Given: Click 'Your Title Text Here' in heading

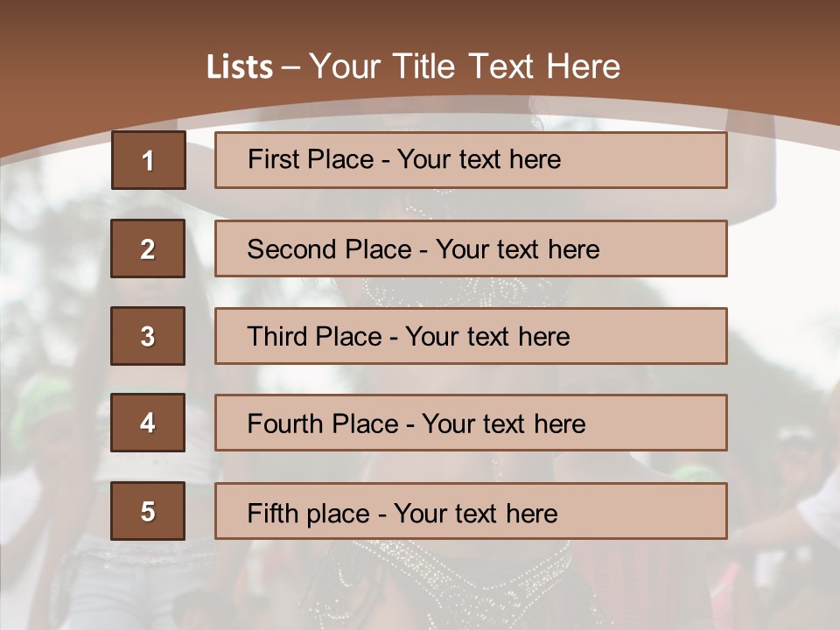Looking at the screenshot, I should coord(464,66).
